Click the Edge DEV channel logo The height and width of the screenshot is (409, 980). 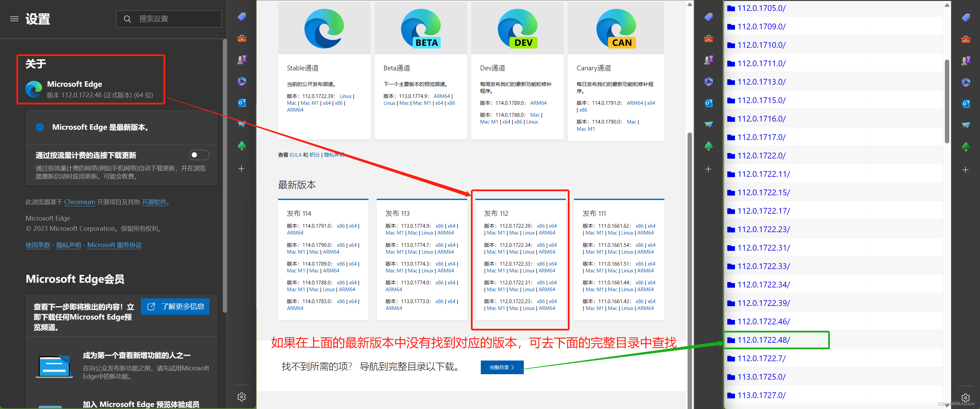[x=517, y=28]
